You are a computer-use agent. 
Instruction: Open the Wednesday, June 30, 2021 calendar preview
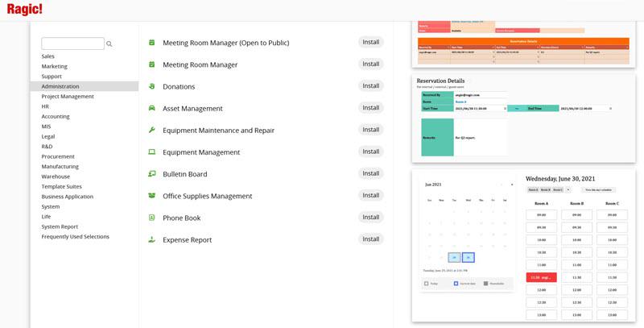click(x=524, y=245)
